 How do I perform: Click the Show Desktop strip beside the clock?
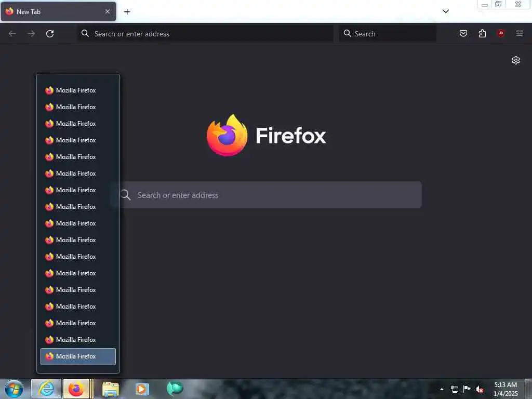[x=528, y=389]
